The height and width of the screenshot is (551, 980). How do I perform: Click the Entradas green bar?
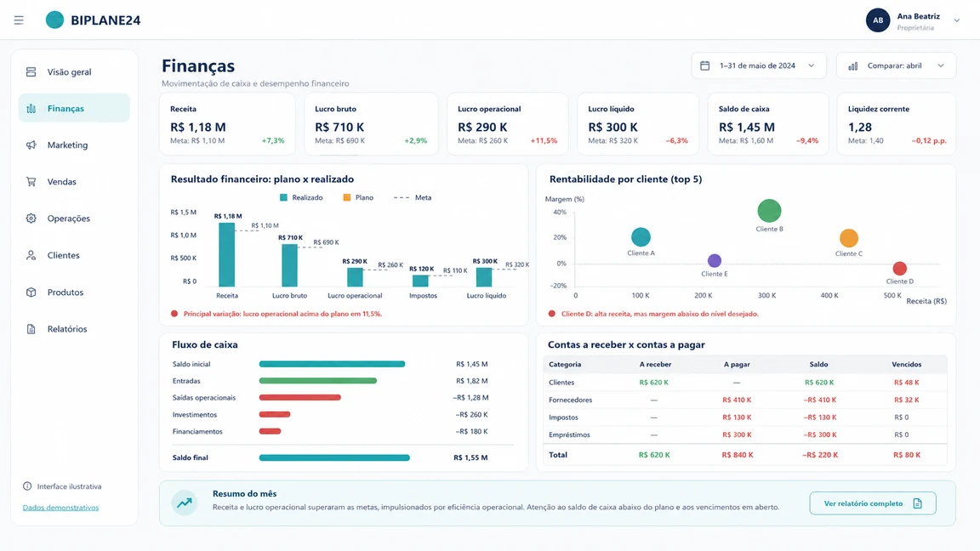[x=318, y=380]
